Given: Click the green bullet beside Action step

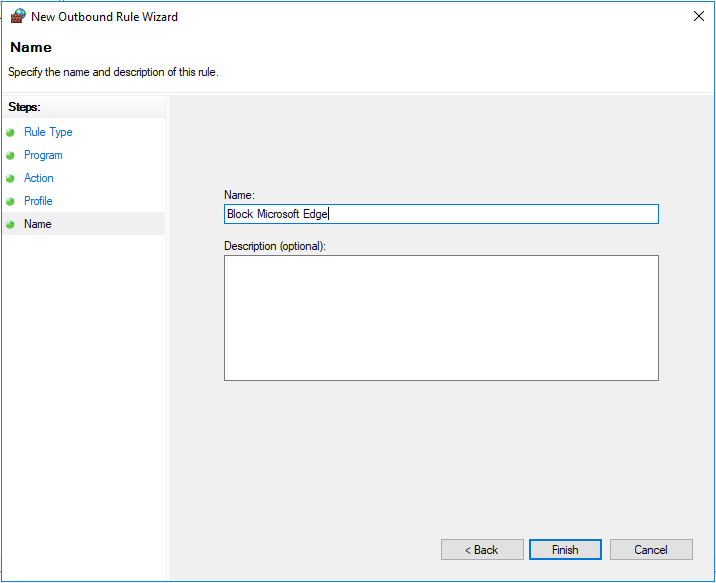Looking at the screenshot, I should (x=11, y=179).
